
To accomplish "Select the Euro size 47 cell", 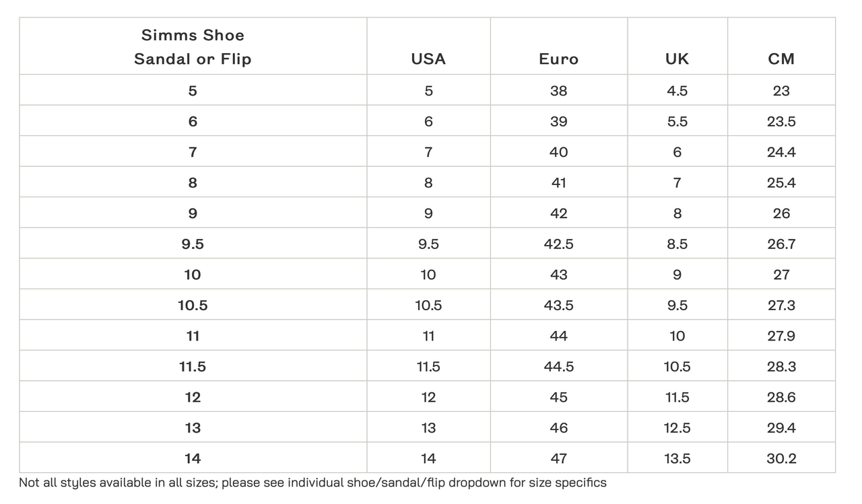I will point(558,459).
